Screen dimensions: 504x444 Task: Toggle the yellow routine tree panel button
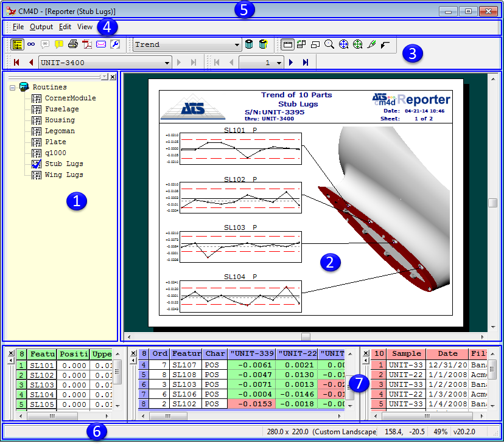(x=17, y=44)
